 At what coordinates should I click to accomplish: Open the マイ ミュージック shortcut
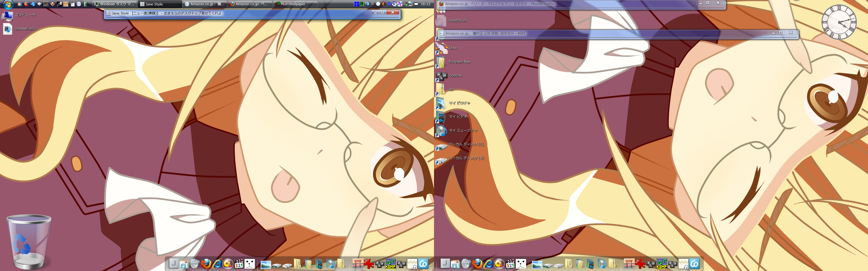(457, 131)
